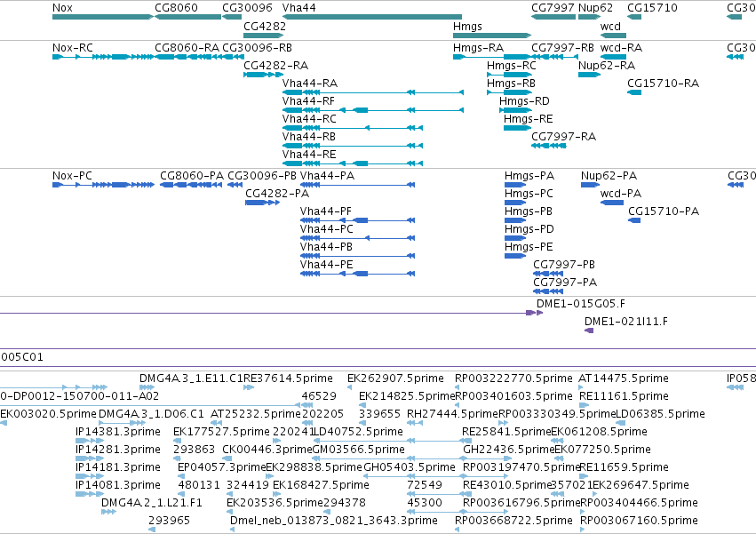This screenshot has width=756, height=534.
Task: Select the CG15710-PA protein label
Action: [664, 211]
